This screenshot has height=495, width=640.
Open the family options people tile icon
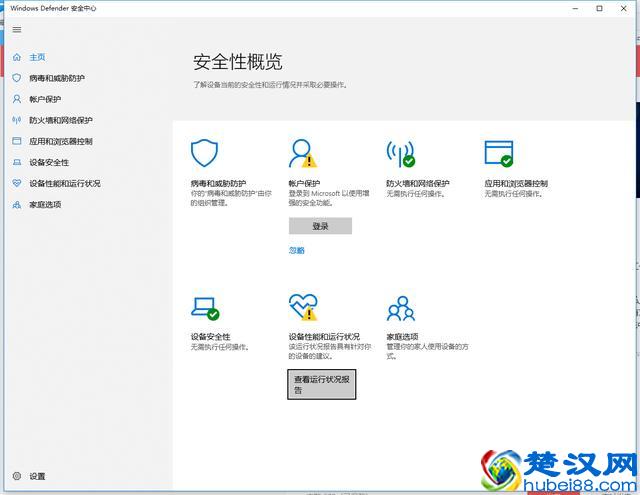click(401, 309)
